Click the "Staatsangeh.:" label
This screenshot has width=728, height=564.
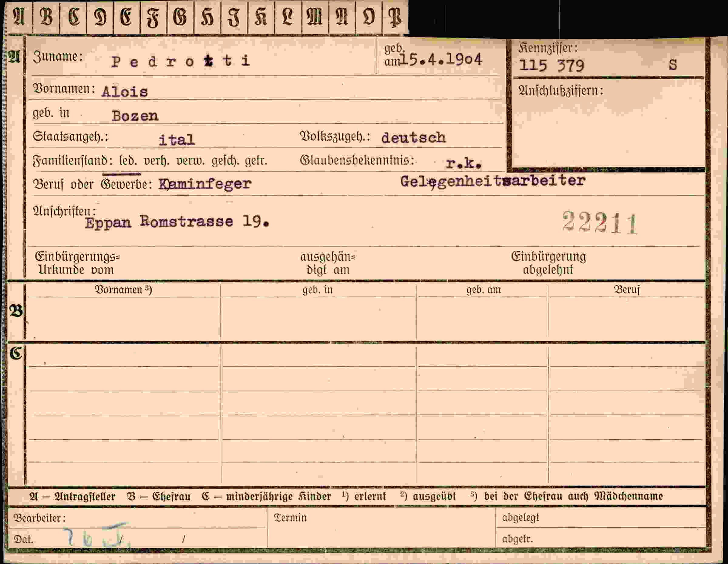coord(71,136)
